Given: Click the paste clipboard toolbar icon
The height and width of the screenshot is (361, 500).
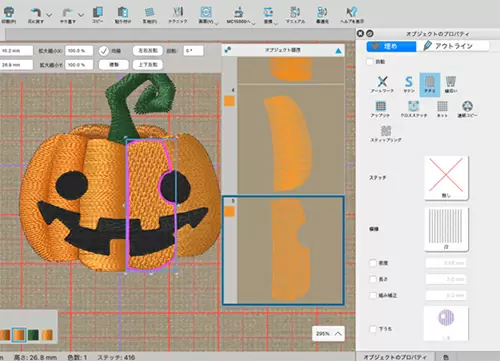Looking at the screenshot, I should [x=123, y=15].
